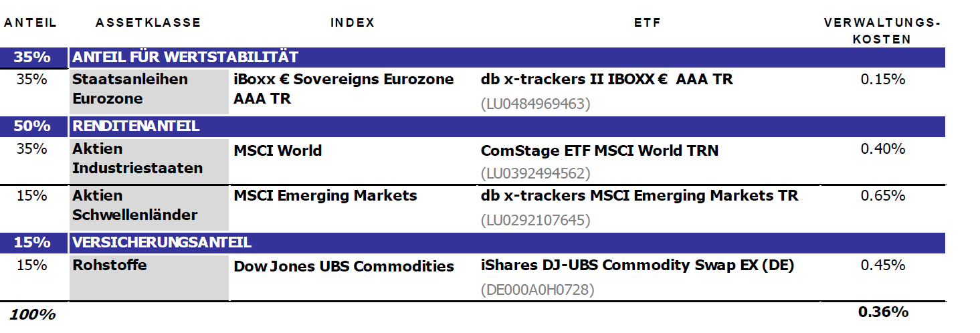Click the INDEX column header
Screen dimensions: 980x333
pos(353,23)
